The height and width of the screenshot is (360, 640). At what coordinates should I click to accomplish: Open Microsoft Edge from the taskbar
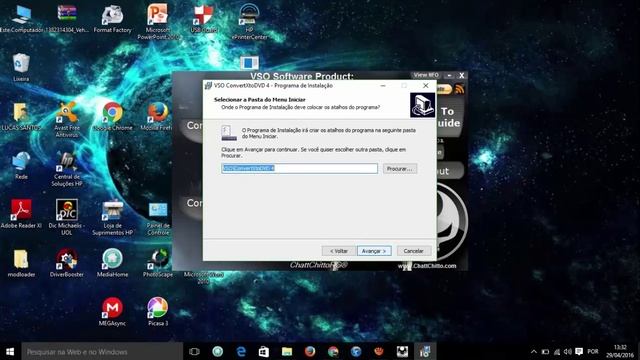[x=241, y=351]
